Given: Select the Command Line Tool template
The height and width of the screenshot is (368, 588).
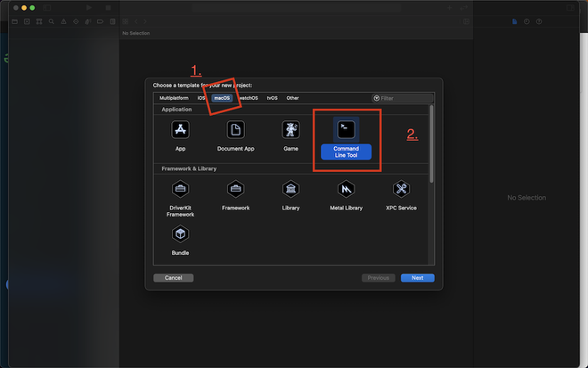Looking at the screenshot, I should (x=346, y=130).
